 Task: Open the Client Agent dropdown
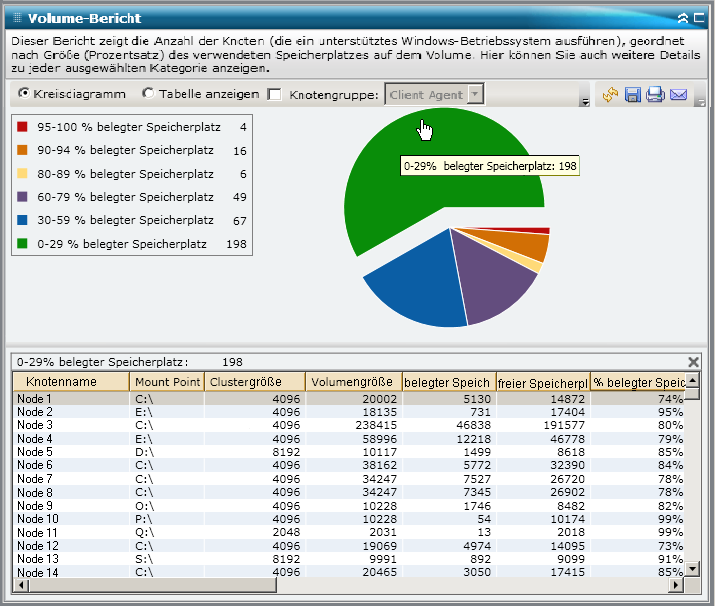(475, 95)
